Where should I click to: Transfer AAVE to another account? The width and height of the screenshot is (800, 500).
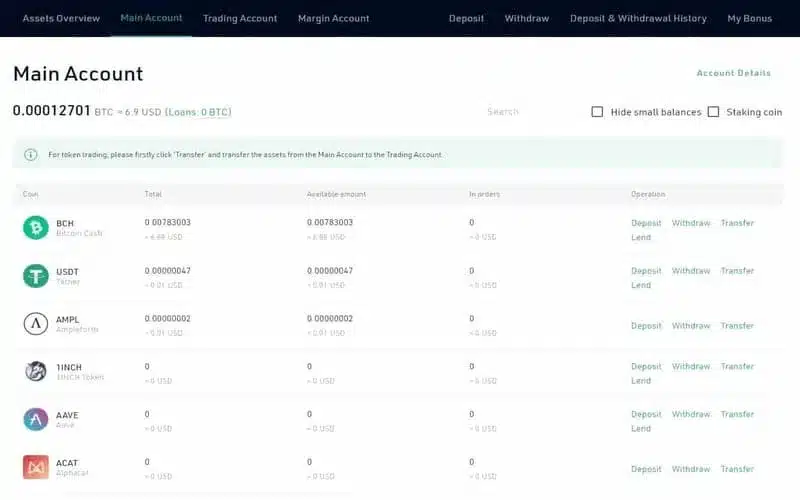point(737,414)
